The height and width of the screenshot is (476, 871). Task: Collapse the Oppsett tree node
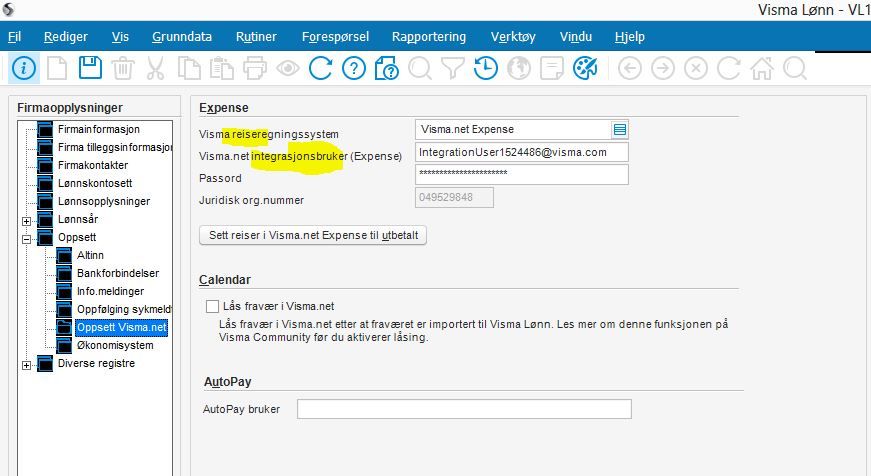point(26,239)
